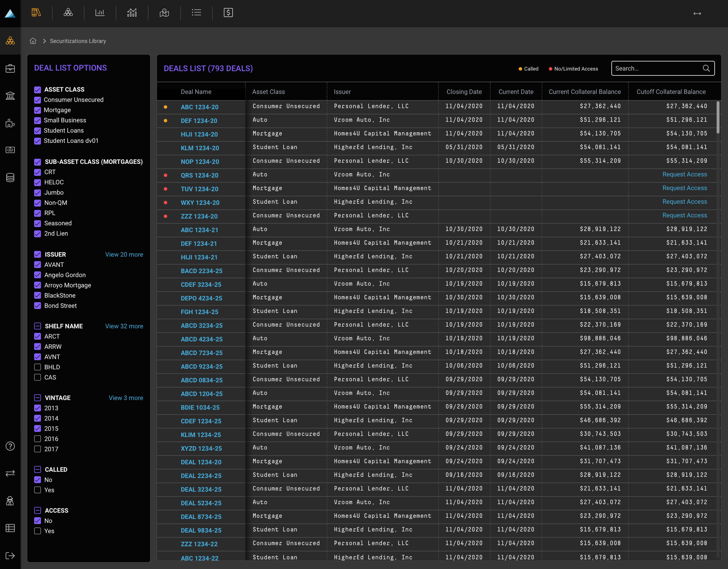
Task: Open the bar chart icon in top bar
Action: 100,13
